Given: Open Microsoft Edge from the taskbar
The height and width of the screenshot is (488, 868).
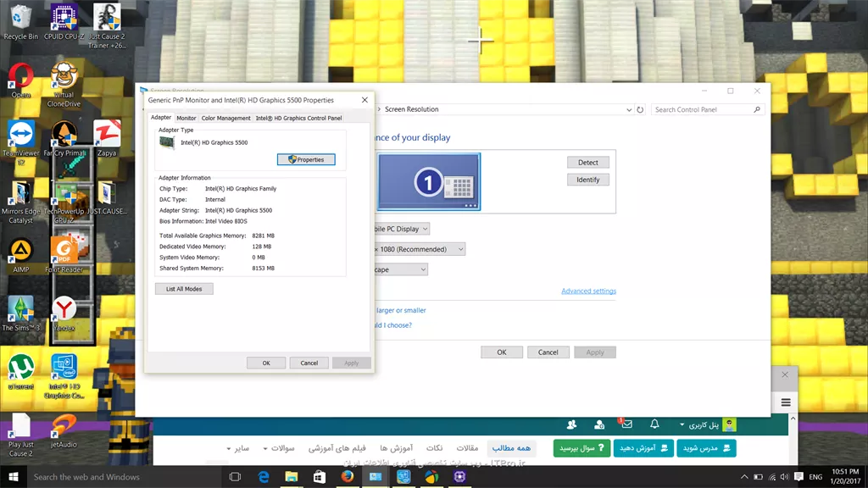Looking at the screenshot, I should [264, 476].
